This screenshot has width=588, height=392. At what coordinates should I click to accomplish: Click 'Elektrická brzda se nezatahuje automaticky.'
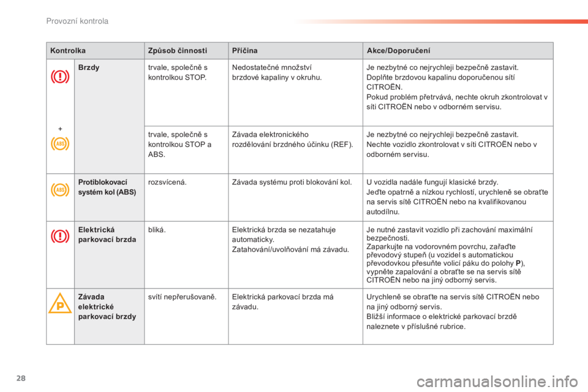click(284, 235)
